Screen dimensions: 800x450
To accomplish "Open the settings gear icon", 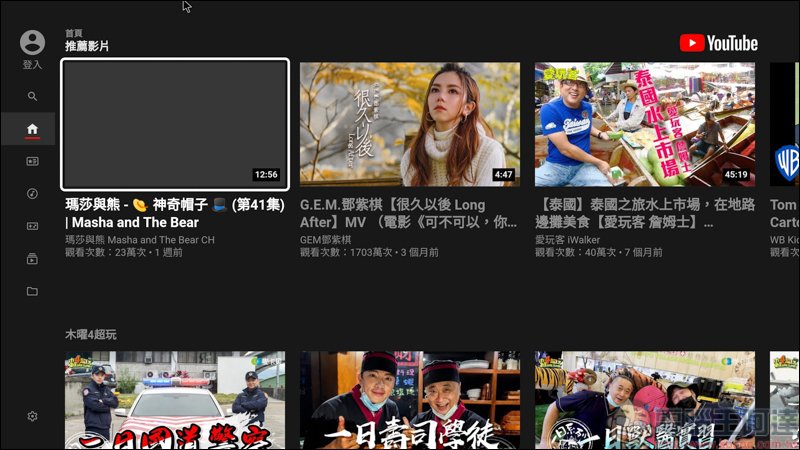I will (32, 416).
